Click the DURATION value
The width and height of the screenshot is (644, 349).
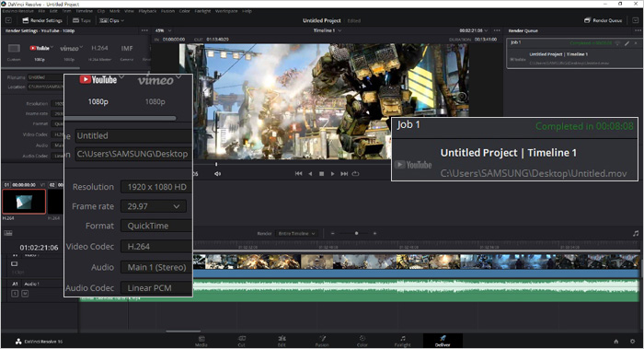(x=486, y=40)
